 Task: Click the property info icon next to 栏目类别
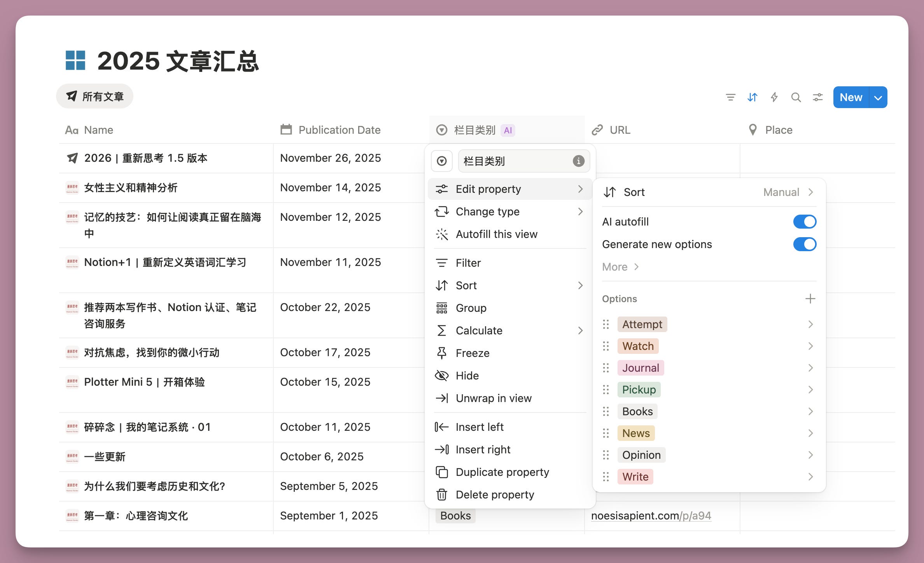tap(578, 161)
